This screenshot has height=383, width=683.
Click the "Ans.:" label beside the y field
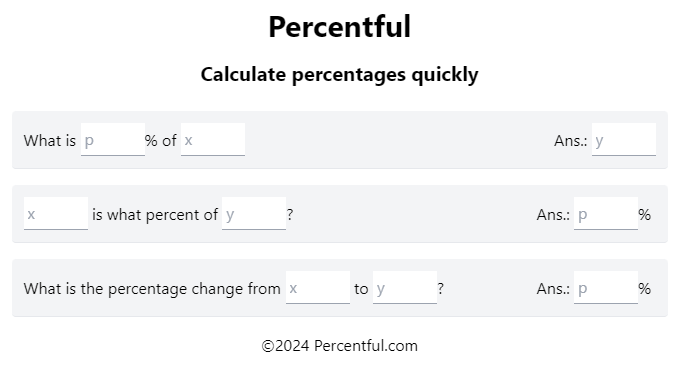[x=571, y=141]
